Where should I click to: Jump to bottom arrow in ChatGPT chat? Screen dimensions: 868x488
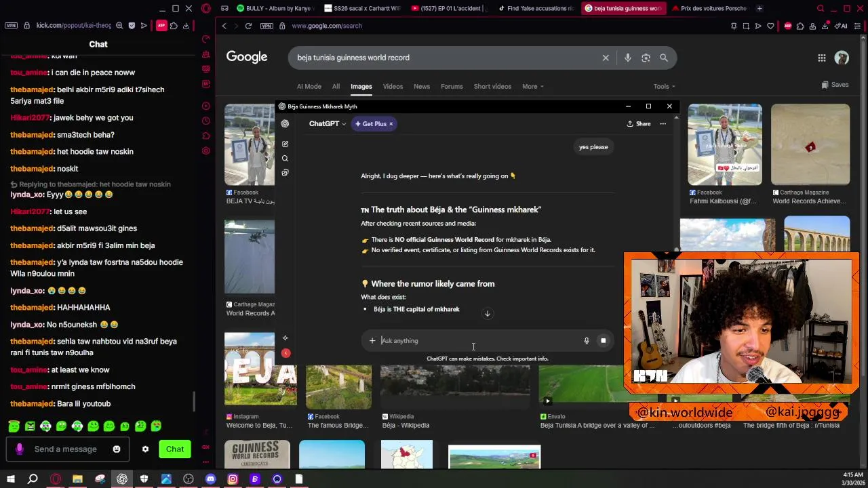(x=487, y=313)
